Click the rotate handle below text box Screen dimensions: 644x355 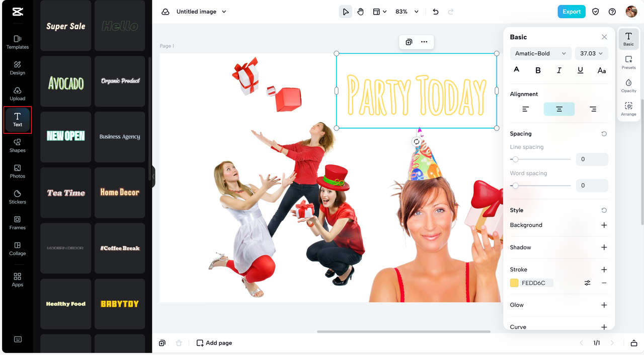pos(417,142)
